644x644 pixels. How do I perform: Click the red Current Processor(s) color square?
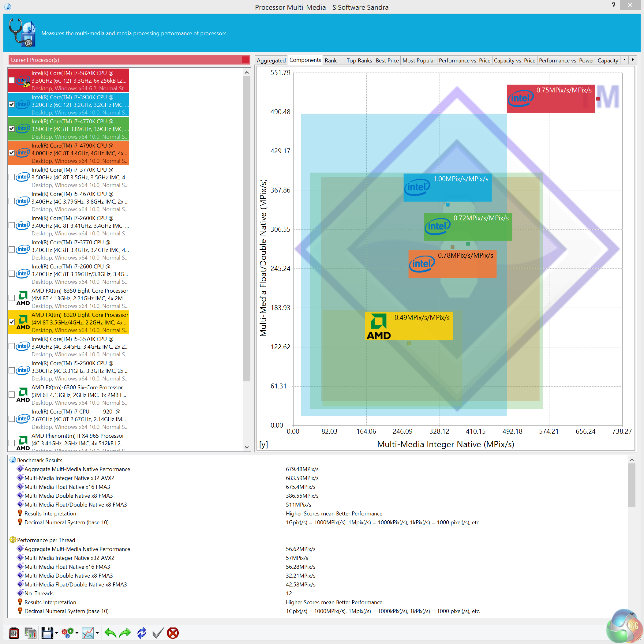tap(246, 60)
